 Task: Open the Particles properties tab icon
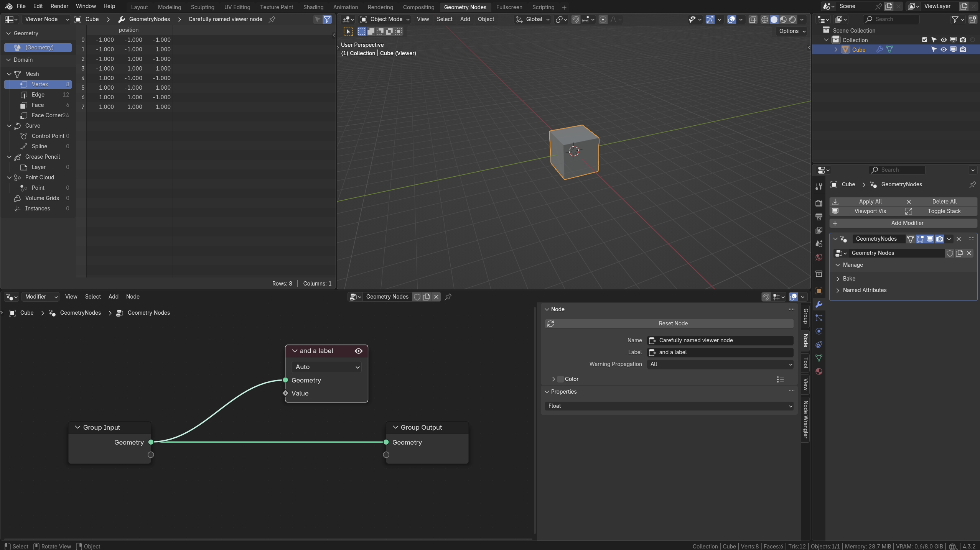coord(819,318)
